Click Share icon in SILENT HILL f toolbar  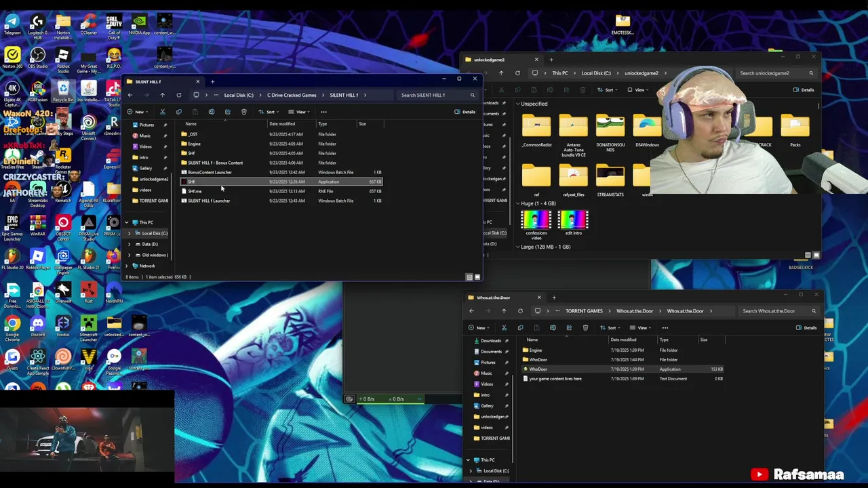(x=227, y=112)
